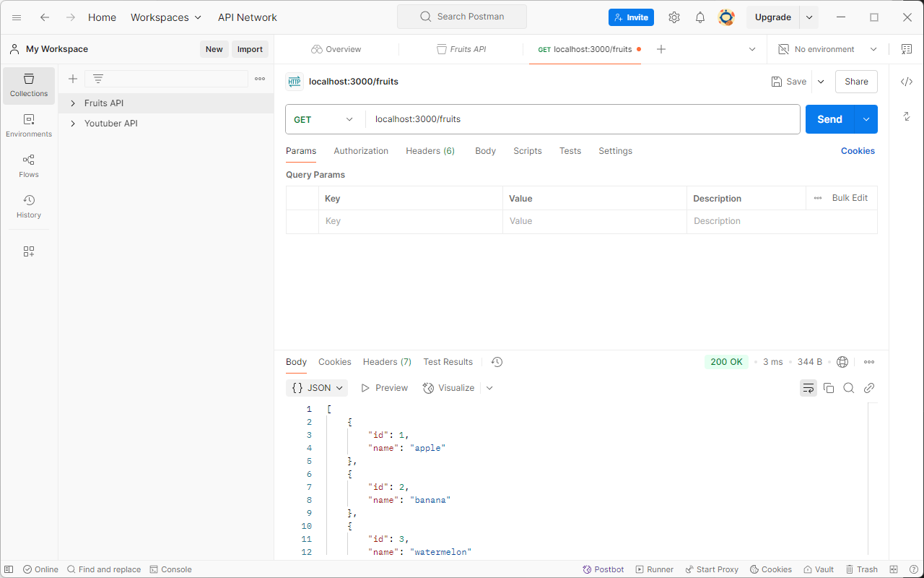This screenshot has height=578, width=924.
Task: Create a new collection with the plus icon
Action: pos(73,79)
